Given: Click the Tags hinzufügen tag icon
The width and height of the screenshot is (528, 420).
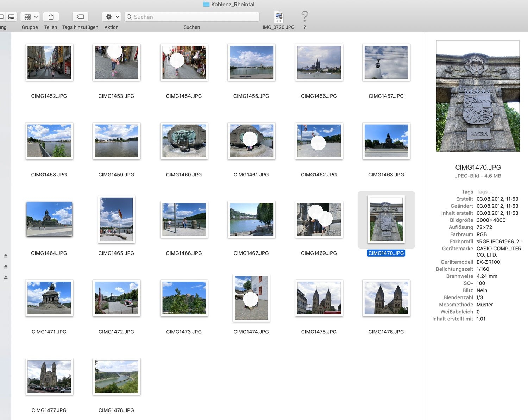Looking at the screenshot, I should (80, 17).
